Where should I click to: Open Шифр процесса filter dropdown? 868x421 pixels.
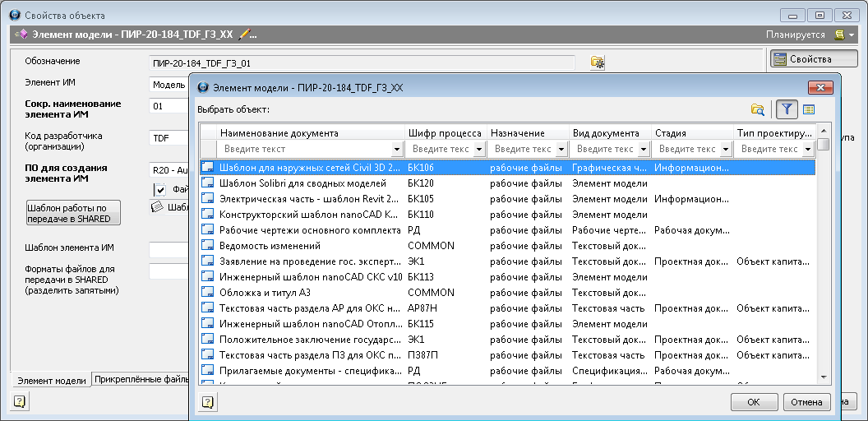coord(479,150)
